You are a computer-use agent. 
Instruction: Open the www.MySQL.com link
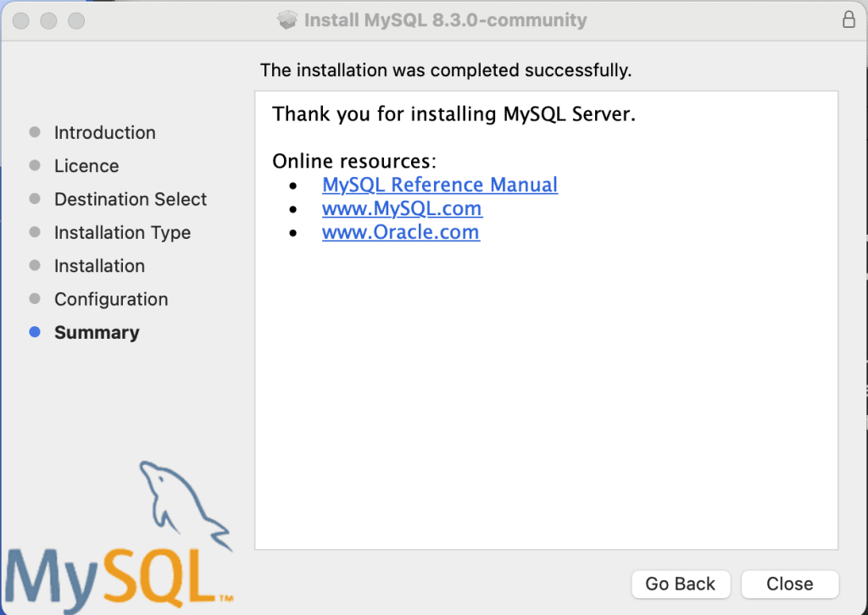click(x=402, y=208)
